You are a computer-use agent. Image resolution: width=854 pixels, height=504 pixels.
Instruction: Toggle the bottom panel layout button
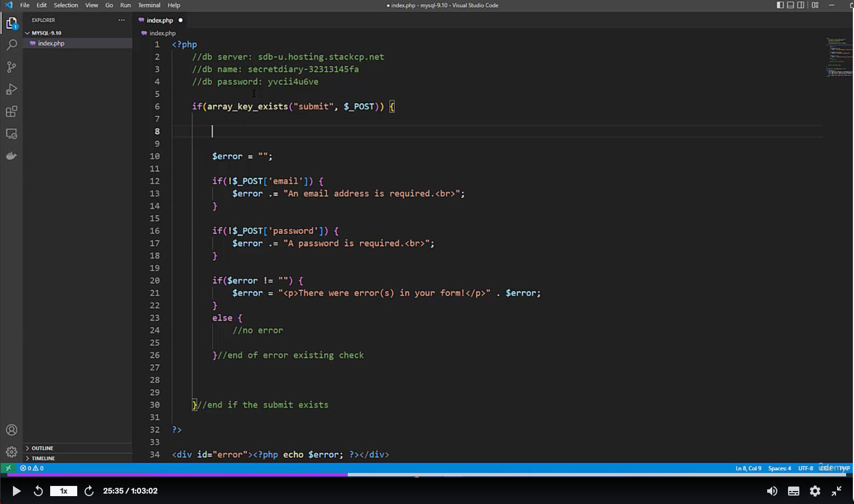(x=790, y=5)
